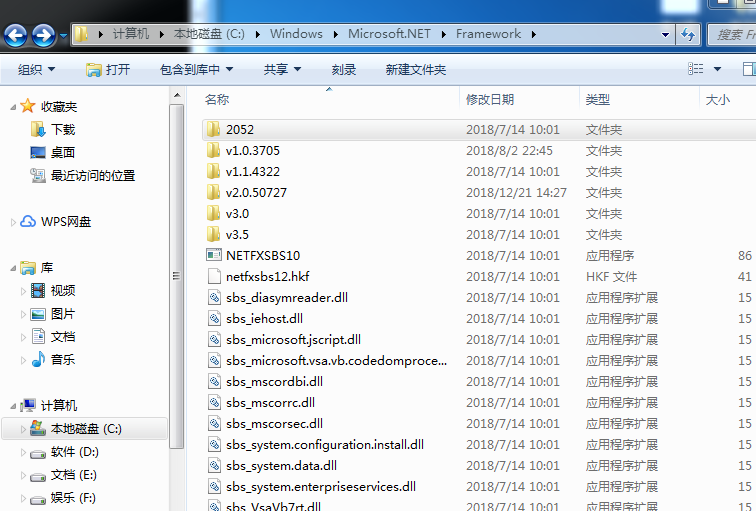Select file name sbs_mscordbi.dll

pyautogui.click(x=274, y=381)
